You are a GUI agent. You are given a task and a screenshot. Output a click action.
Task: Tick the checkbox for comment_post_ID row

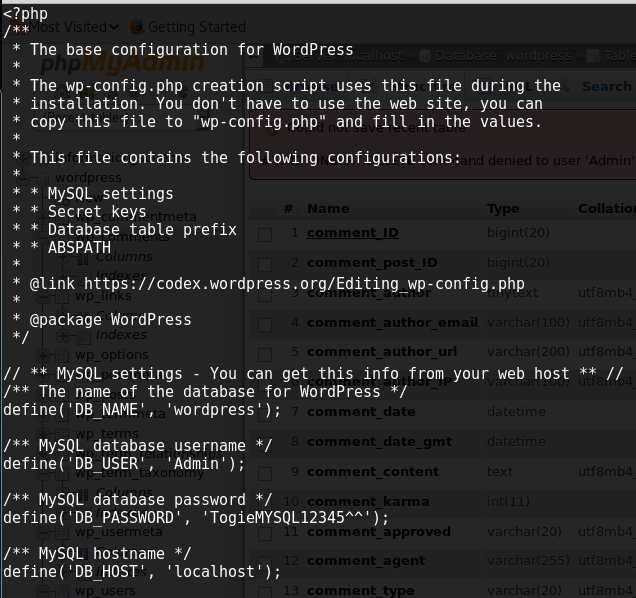[265, 265]
